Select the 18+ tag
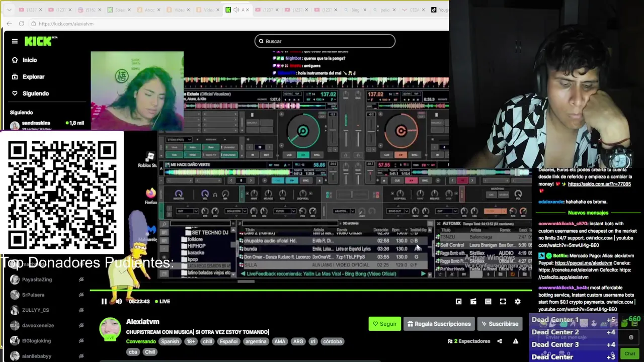644x362 pixels. tap(191, 341)
